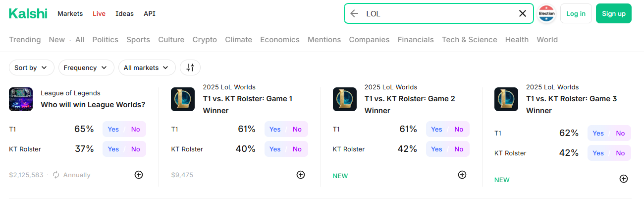The width and height of the screenshot is (644, 205).
Task: Open the Live menu item
Action: point(99,13)
